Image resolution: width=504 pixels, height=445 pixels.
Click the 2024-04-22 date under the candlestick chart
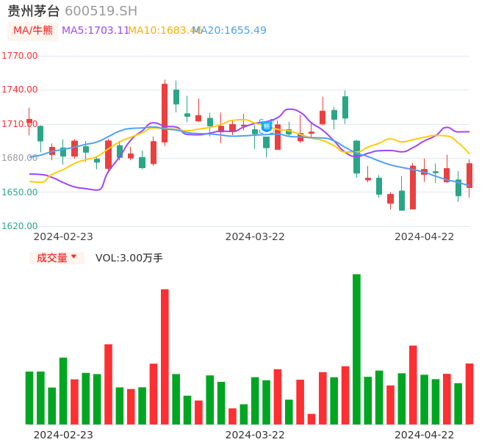(x=425, y=236)
